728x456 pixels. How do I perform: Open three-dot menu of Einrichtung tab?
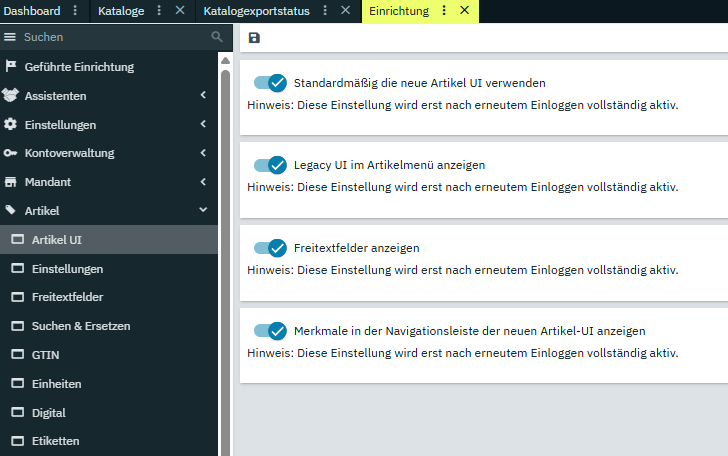click(x=445, y=11)
